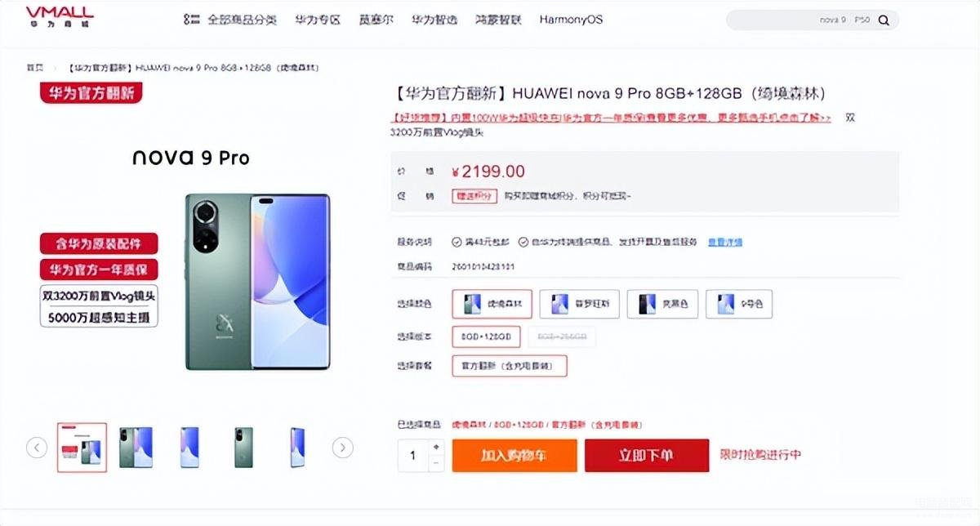Click the search magnifier icon
980x526 pixels.
[x=884, y=20]
